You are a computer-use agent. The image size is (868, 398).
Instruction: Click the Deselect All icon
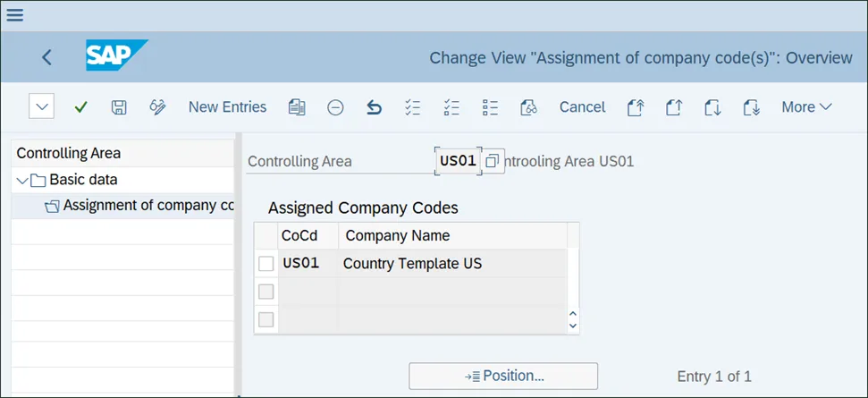[451, 107]
